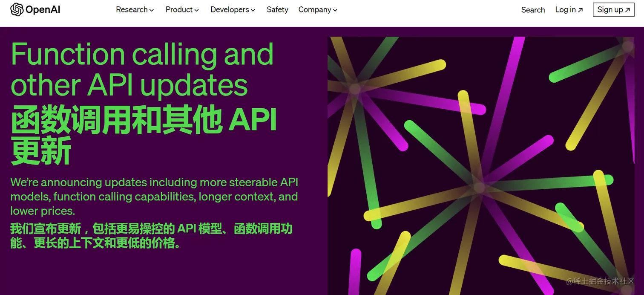
Task: Click the Chinese title '函数调用和其他 API 更新'
Action: click(x=144, y=136)
